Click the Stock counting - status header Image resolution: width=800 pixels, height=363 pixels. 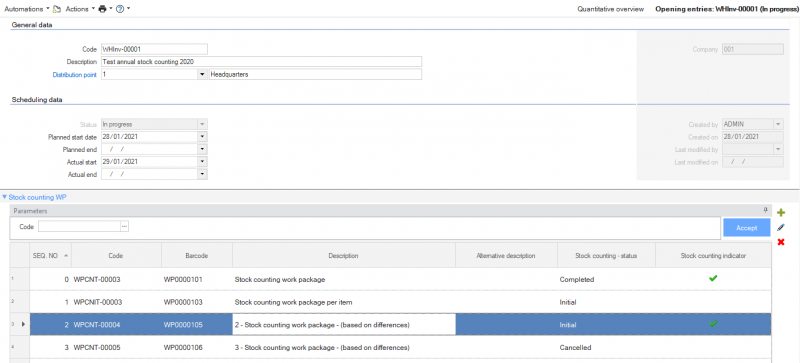coord(606,256)
